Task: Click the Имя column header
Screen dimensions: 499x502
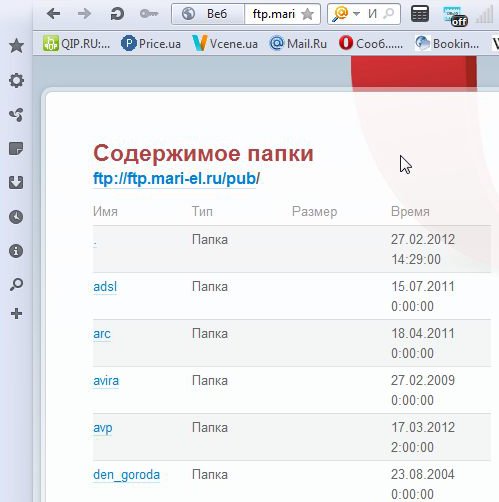Action: [x=105, y=212]
